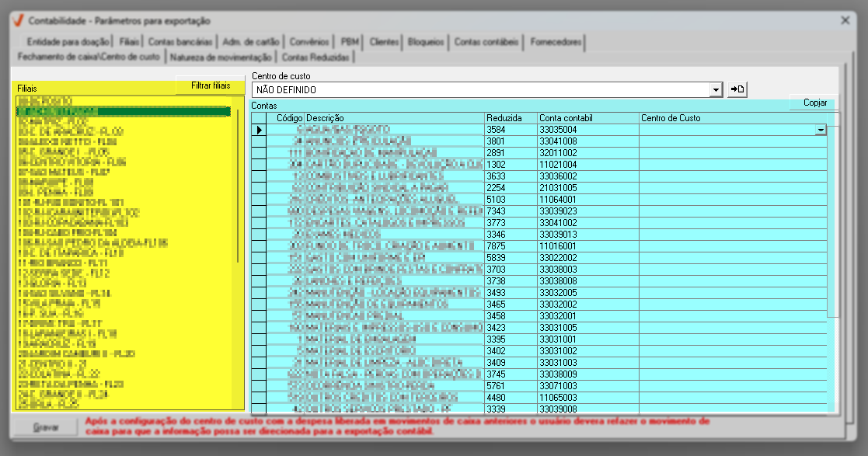
Task: Open the Natureza de movimentação tab
Action: tap(221, 57)
